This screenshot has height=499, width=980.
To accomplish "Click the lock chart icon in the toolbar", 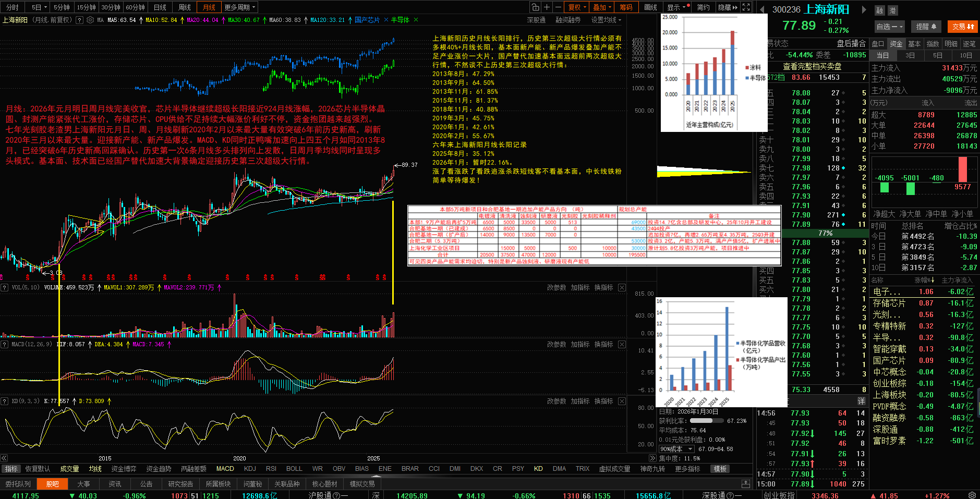I will [x=535, y=7].
